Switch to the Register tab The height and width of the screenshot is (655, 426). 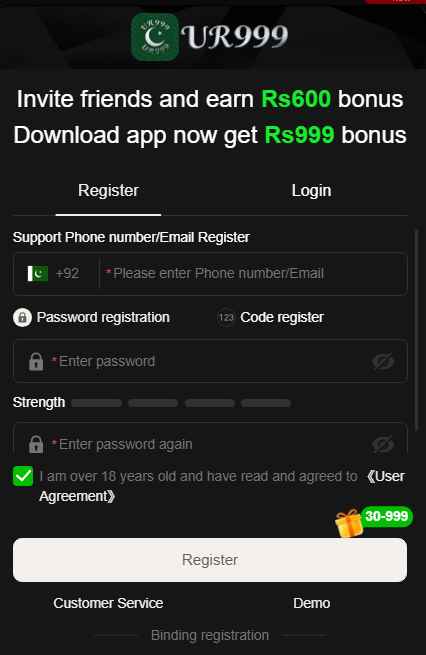click(109, 191)
